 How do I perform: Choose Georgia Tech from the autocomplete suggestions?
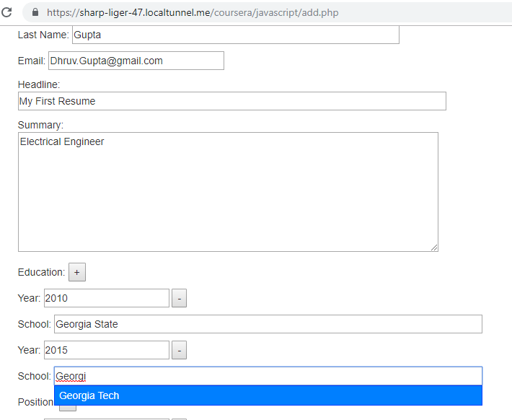[x=268, y=395]
